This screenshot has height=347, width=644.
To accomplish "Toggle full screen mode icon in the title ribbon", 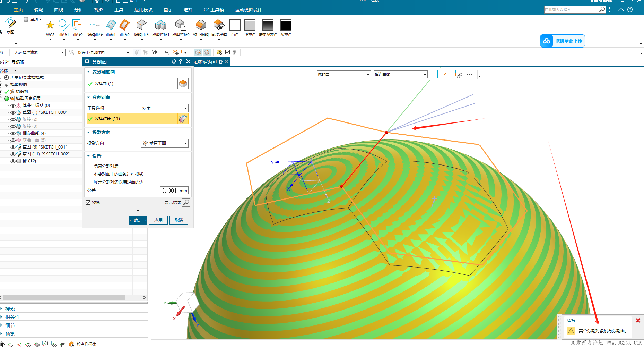I will click(x=612, y=10).
